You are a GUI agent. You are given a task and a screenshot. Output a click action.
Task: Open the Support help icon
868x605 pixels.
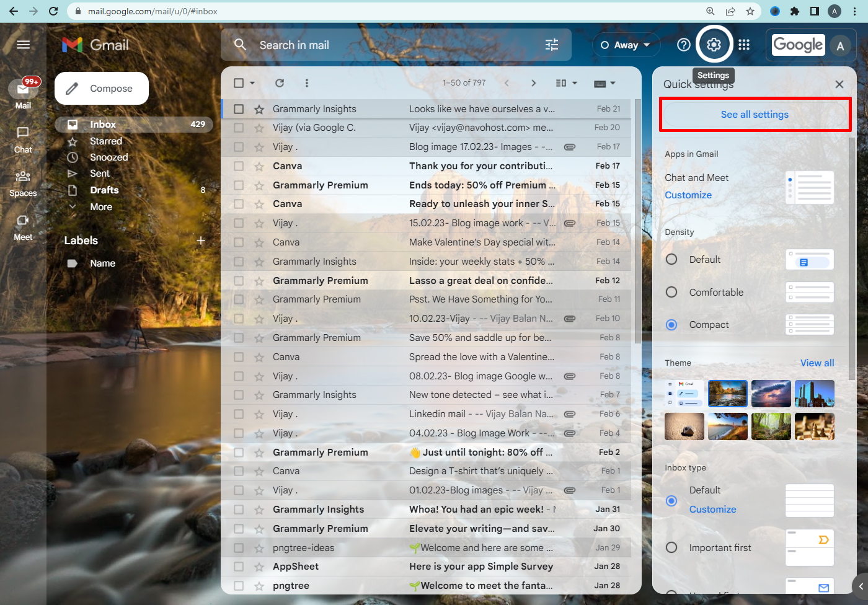point(683,45)
